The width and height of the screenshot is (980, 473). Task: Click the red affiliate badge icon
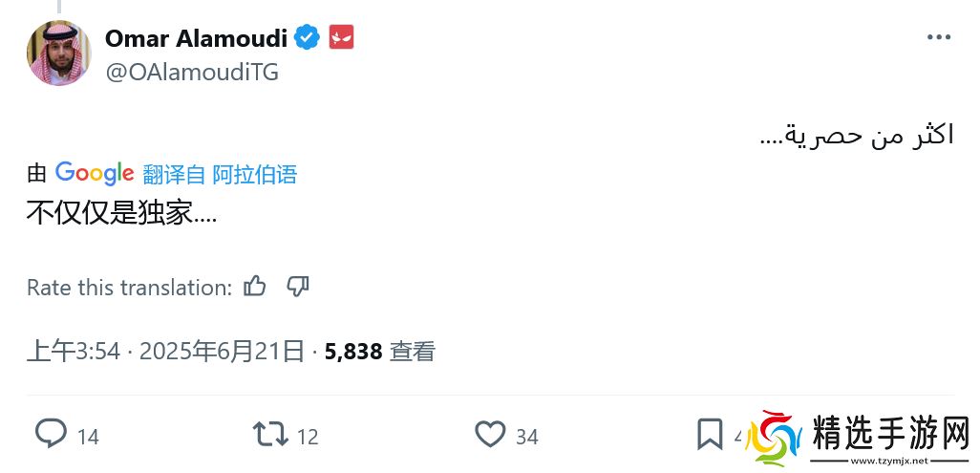(341, 38)
